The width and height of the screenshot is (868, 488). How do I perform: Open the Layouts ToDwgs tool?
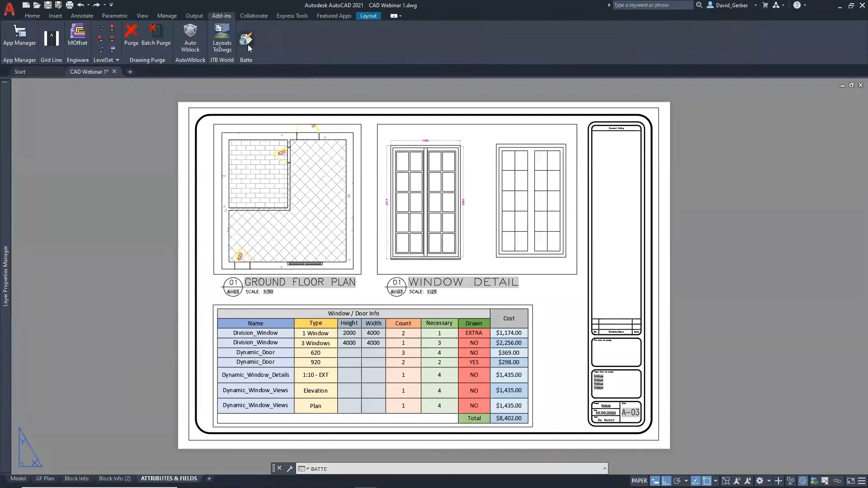coord(221,37)
